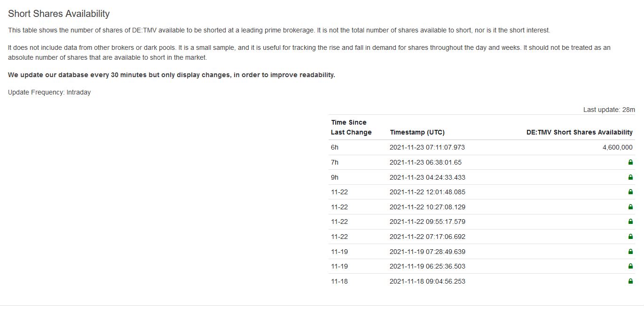Click the "Time Since Last Change" column header
644x309 pixels.
pyautogui.click(x=351, y=127)
